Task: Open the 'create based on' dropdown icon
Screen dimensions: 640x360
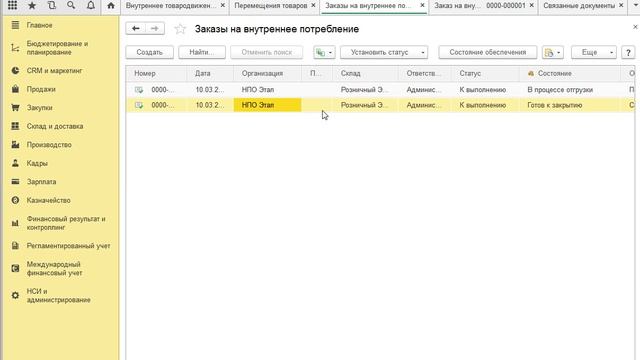Action: [324, 52]
